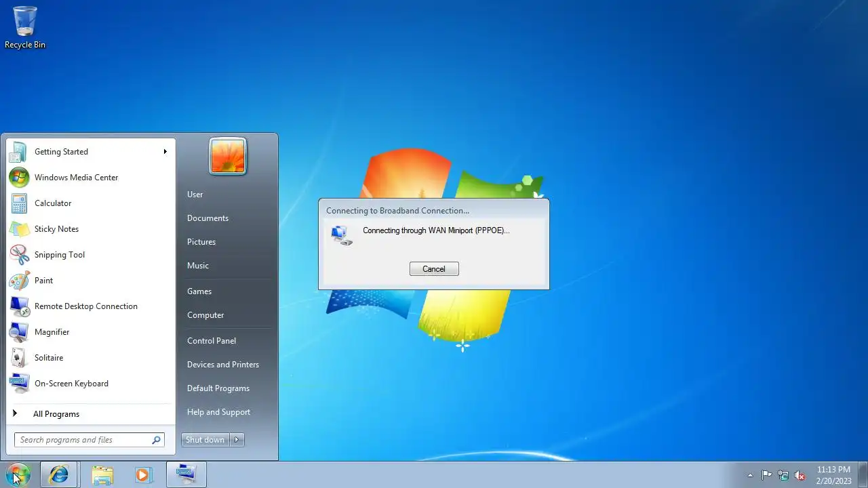Cancel the broadband connection attempt

pyautogui.click(x=434, y=269)
